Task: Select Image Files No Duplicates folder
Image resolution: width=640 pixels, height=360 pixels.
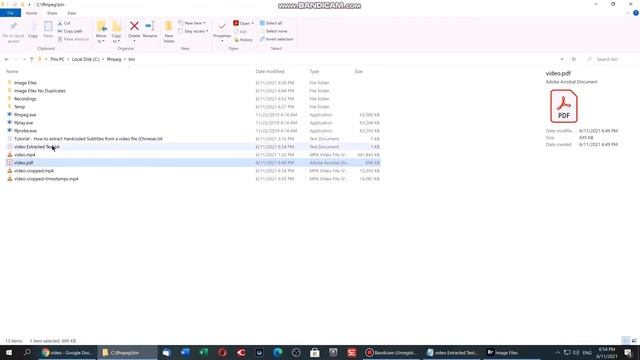Action: [x=40, y=91]
